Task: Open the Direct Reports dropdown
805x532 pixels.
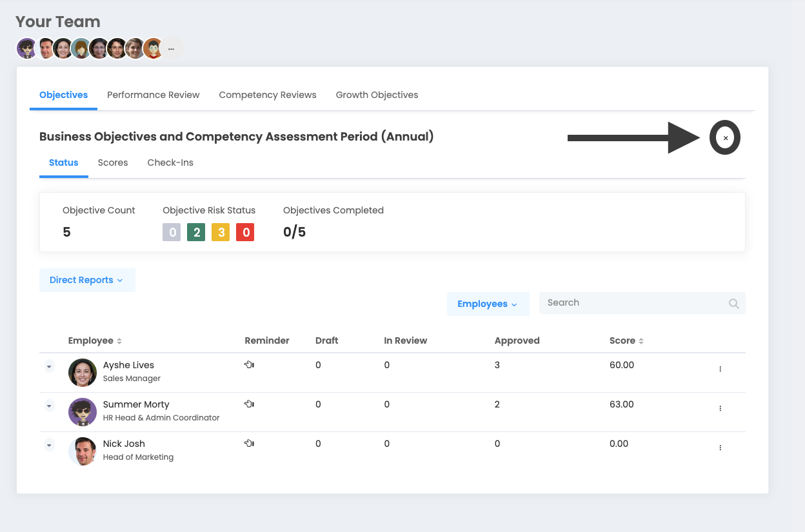Action: pos(87,280)
